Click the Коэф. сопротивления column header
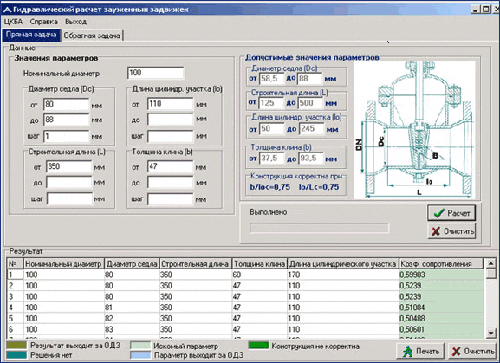The width and height of the screenshot is (500, 363). (441, 264)
